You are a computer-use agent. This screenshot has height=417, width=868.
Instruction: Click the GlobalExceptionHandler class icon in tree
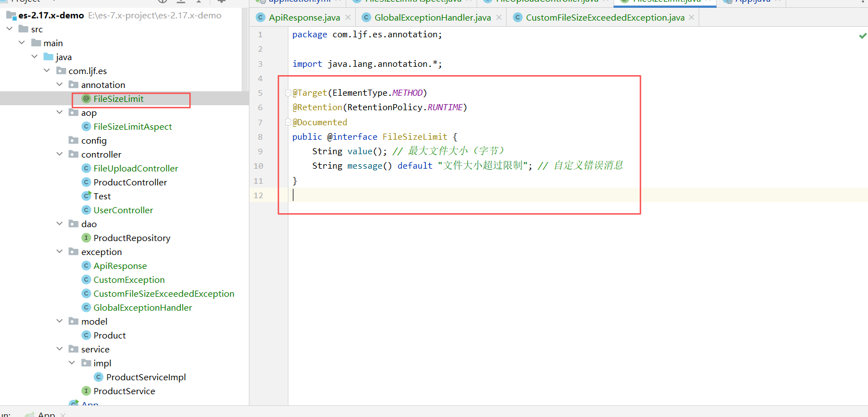86,308
